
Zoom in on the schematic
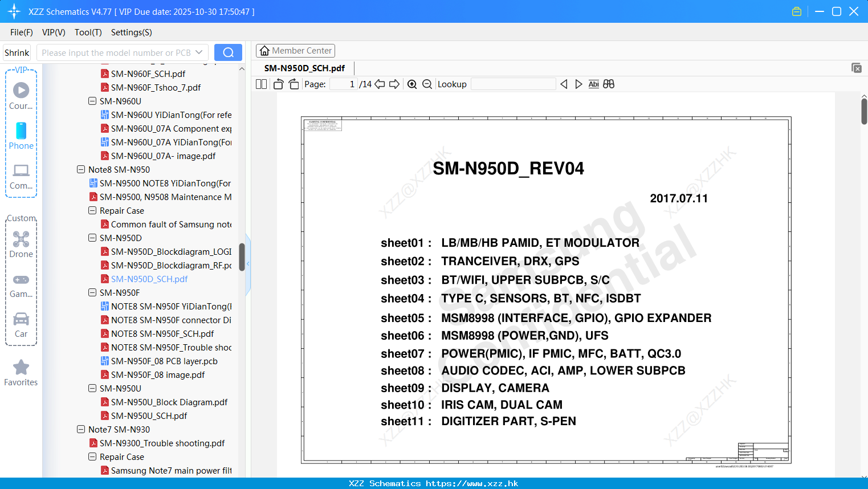[412, 84]
